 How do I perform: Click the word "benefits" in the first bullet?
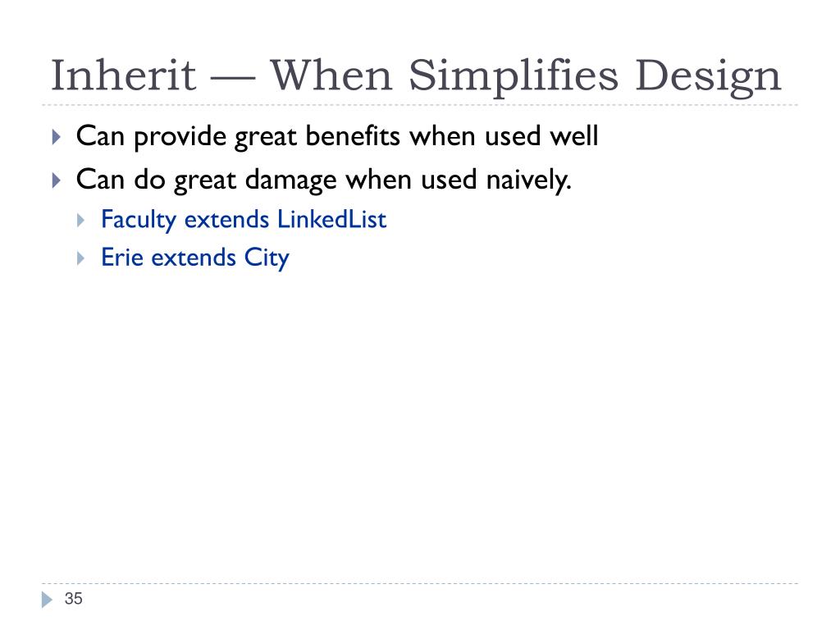pyautogui.click(x=353, y=136)
